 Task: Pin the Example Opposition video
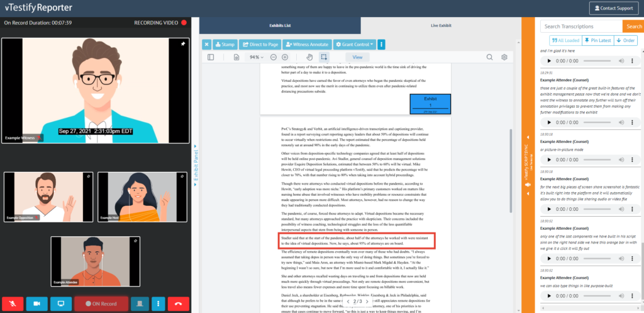coord(88,176)
